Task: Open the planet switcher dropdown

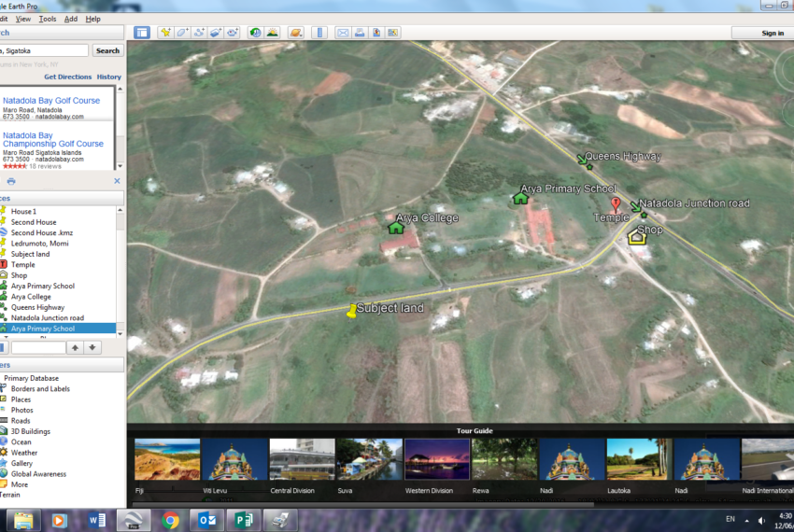Action: coord(296,33)
